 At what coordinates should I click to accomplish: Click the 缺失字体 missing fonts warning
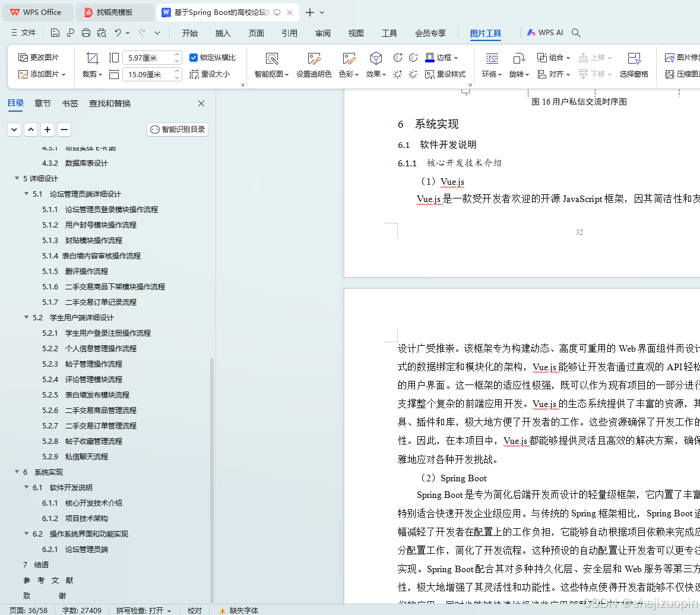point(239,610)
